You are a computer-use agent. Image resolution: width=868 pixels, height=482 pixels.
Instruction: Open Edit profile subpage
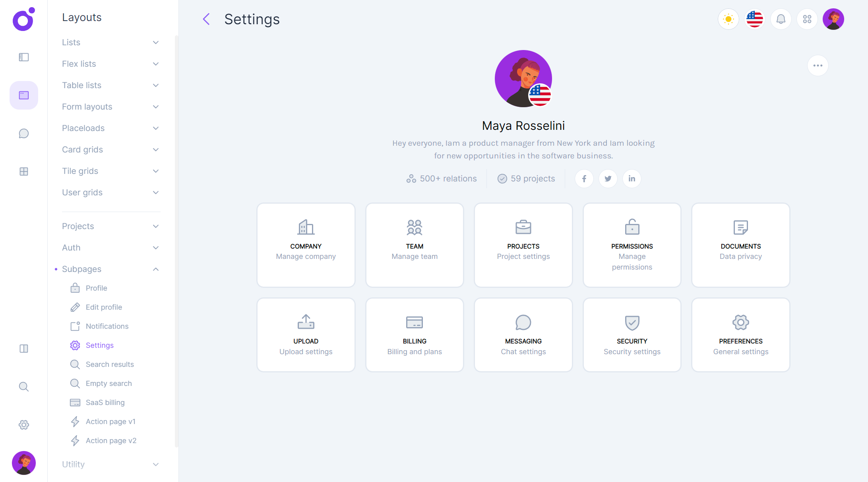104,307
